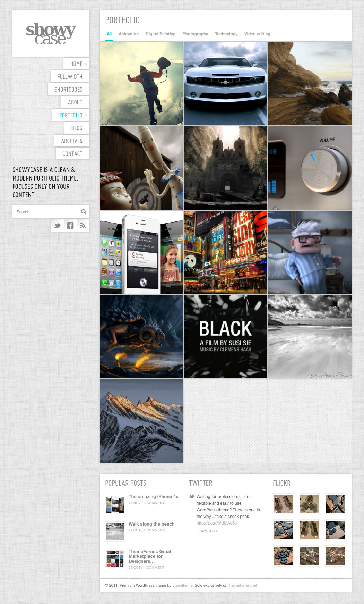Screen dimensions: 364x604
Task: Click the FLICKR widget heading
Action: click(x=281, y=483)
